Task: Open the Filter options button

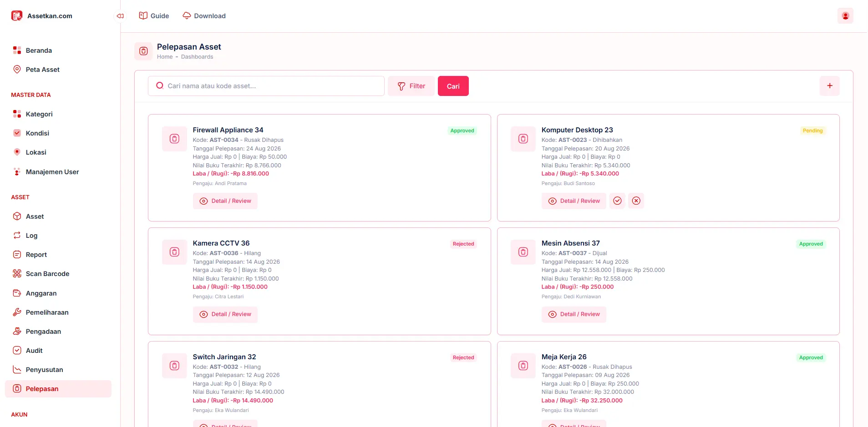Action: 411,86
